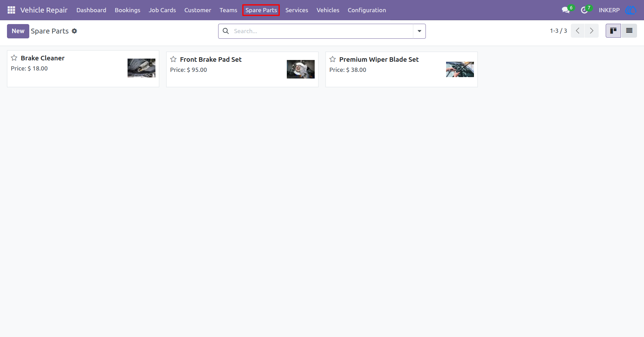Open the apps grid menu icon
This screenshot has width=644, height=337.
point(11,10)
